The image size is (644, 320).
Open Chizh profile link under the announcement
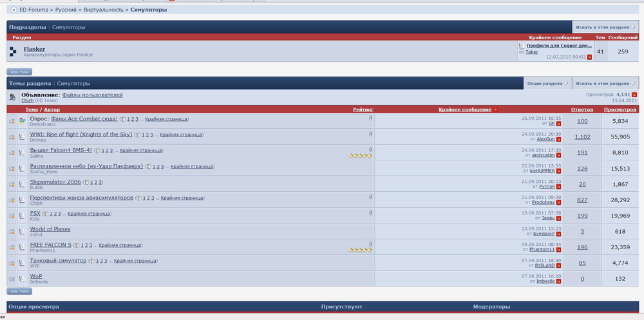tap(27, 100)
